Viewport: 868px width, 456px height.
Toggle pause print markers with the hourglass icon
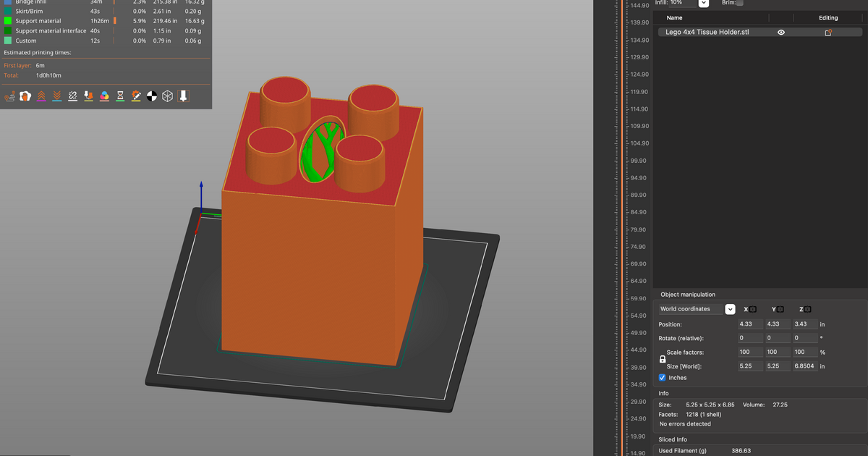coord(120,96)
